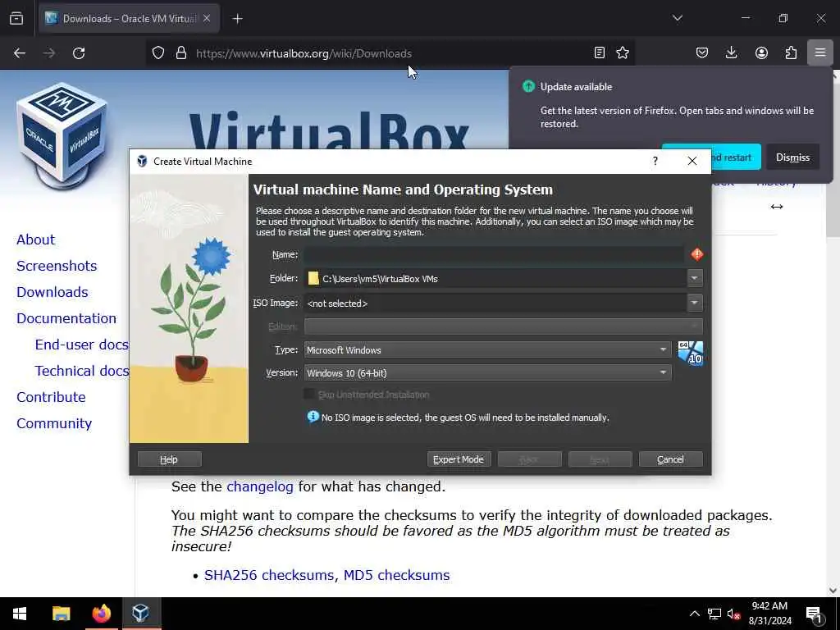Open the Pocket save icon
This screenshot has height=630, width=840.
(702, 52)
